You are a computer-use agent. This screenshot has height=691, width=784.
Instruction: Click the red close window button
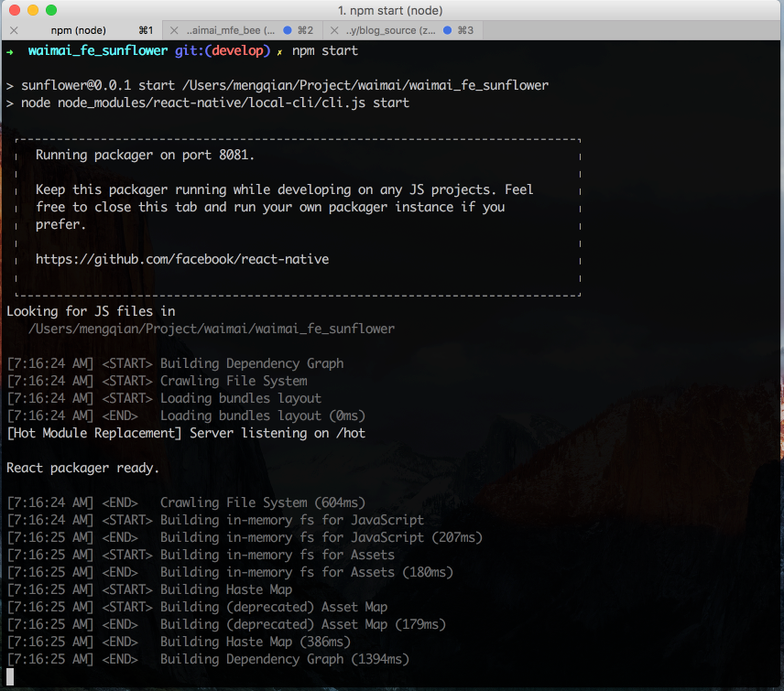coord(14,10)
